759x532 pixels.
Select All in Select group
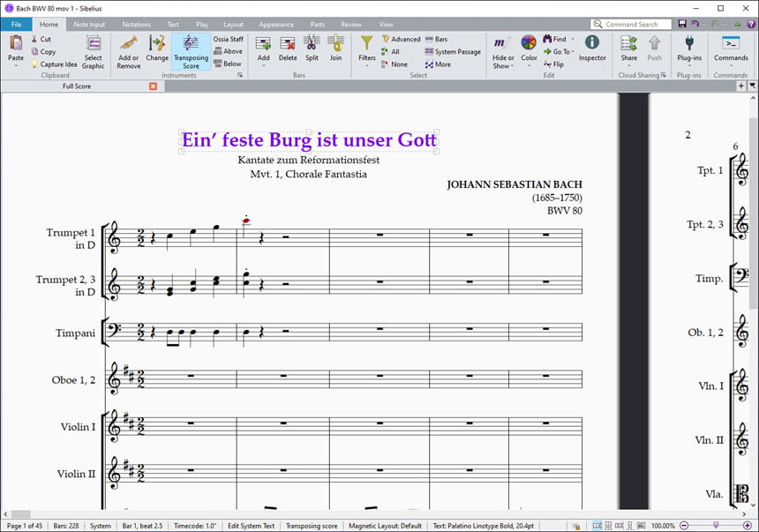[390, 52]
